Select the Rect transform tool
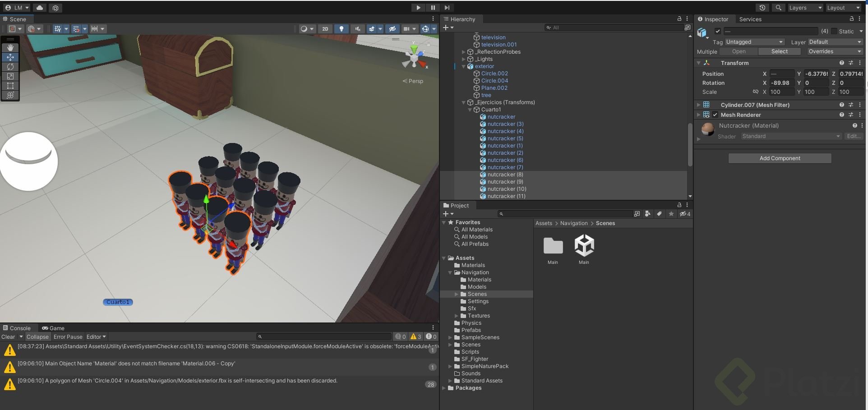Image resolution: width=868 pixels, height=410 pixels. coord(10,86)
